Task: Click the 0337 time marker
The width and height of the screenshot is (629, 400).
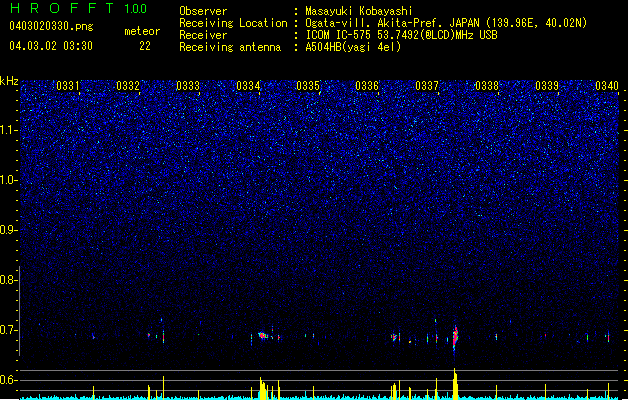Action: [427, 86]
